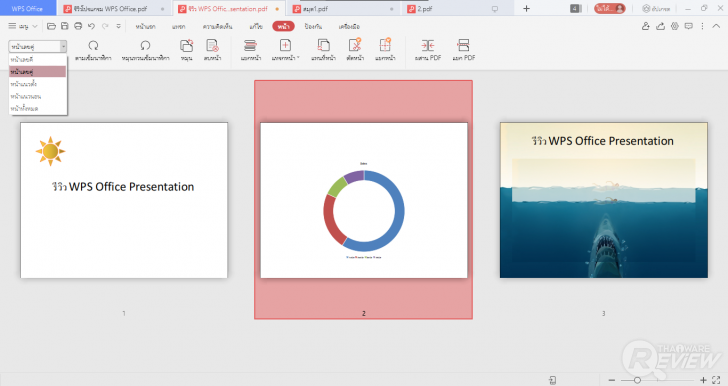728x386 pixels.
Task: Click the screen icon on 2.pdf tab
Action: click(495, 9)
